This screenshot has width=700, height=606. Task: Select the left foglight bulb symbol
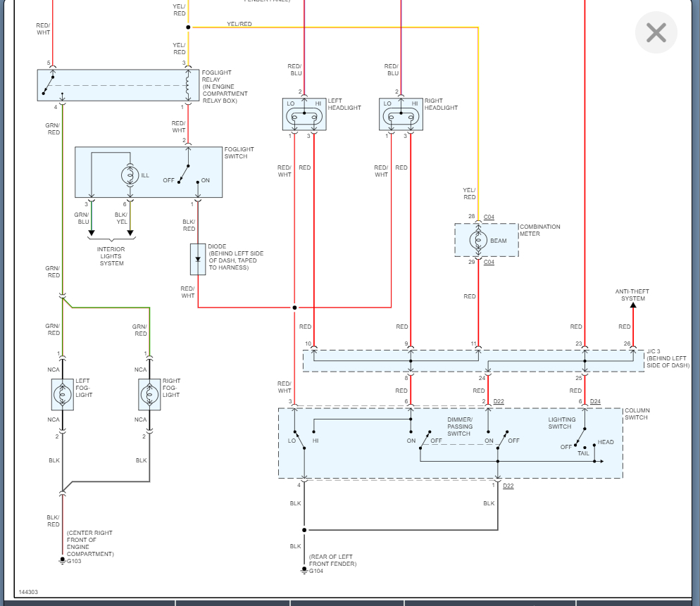click(63, 394)
